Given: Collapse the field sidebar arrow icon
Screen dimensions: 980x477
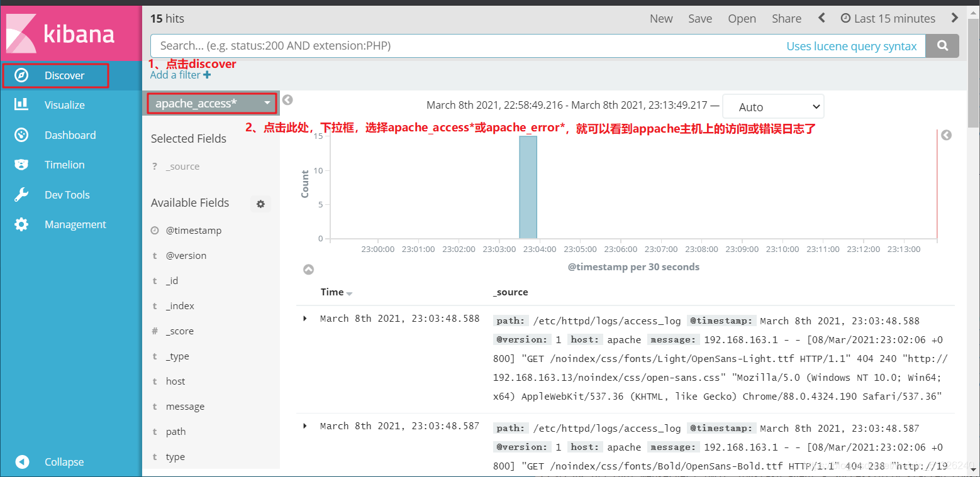Looking at the screenshot, I should 287,100.
